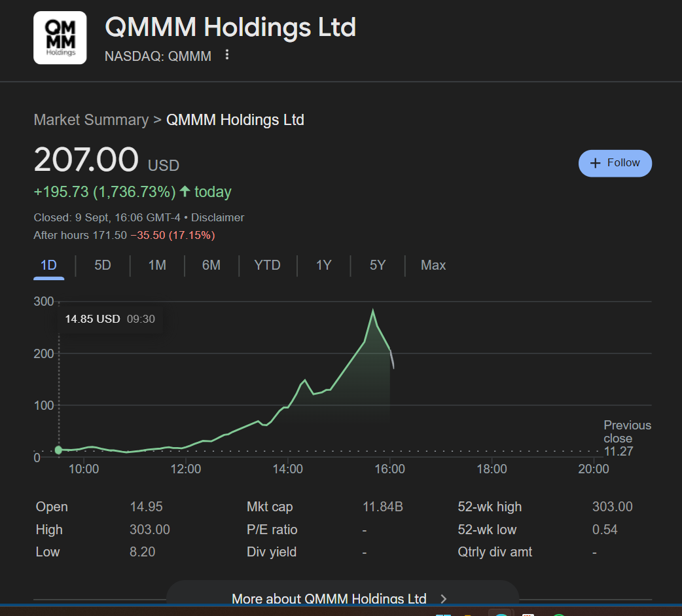Viewport: 682px width, 616px height.
Task: Click the plus icon in Follow button
Action: (x=595, y=163)
